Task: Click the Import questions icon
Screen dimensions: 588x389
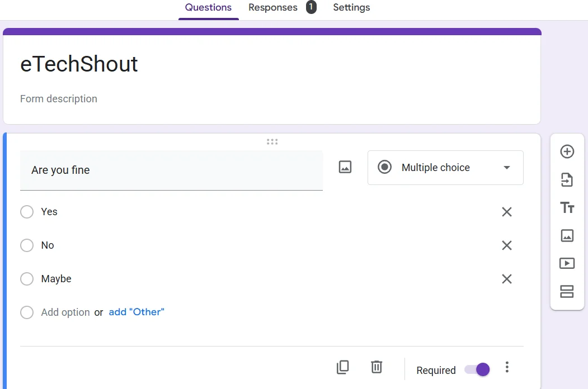Action: [x=567, y=180]
